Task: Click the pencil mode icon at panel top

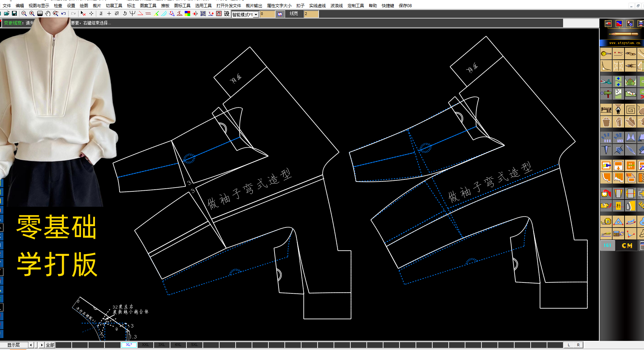Action: point(608,24)
